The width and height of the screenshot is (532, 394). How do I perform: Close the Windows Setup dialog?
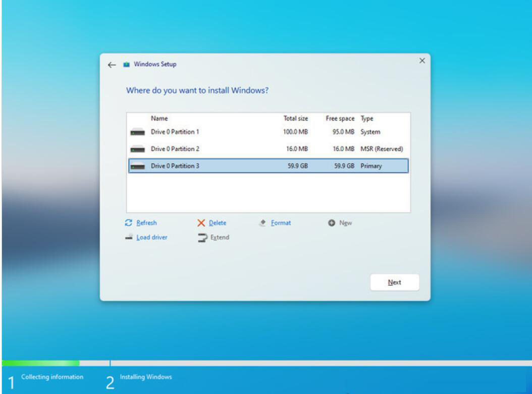tap(422, 61)
